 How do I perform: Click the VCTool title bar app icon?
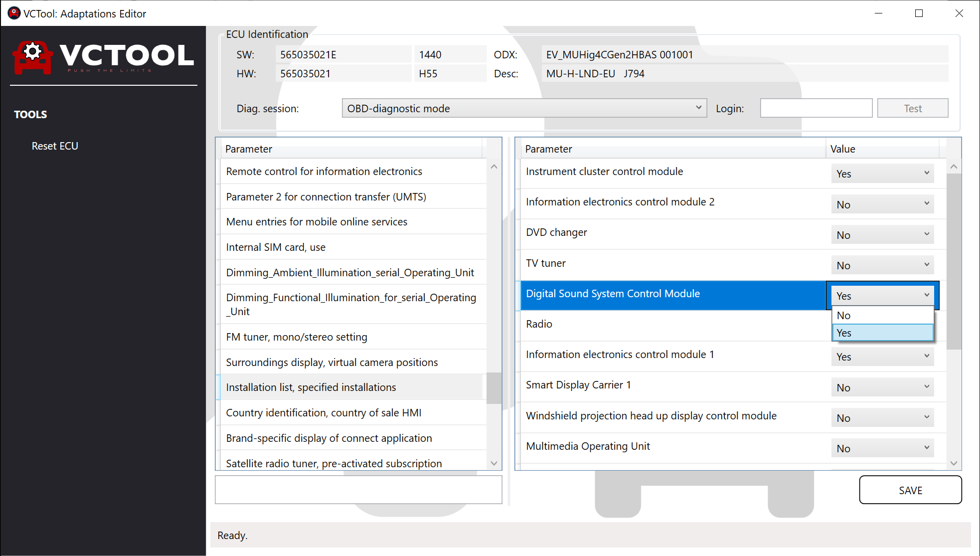pos(14,13)
